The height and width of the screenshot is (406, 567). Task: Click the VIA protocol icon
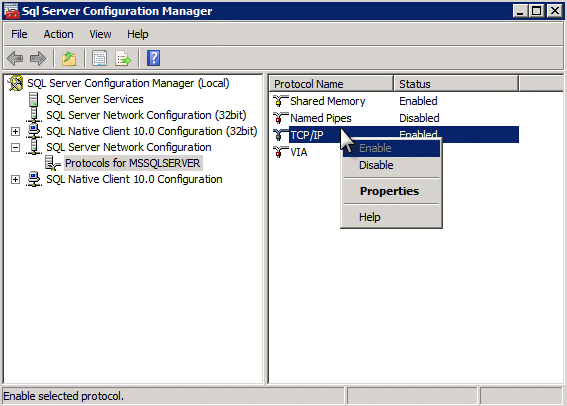[x=280, y=152]
